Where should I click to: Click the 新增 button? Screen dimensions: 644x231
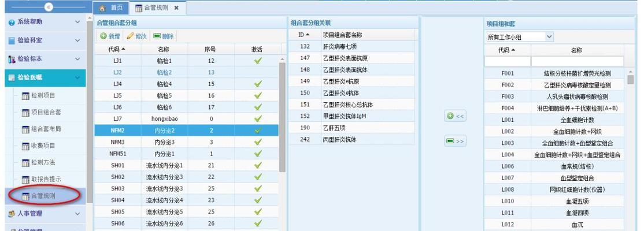(110, 36)
